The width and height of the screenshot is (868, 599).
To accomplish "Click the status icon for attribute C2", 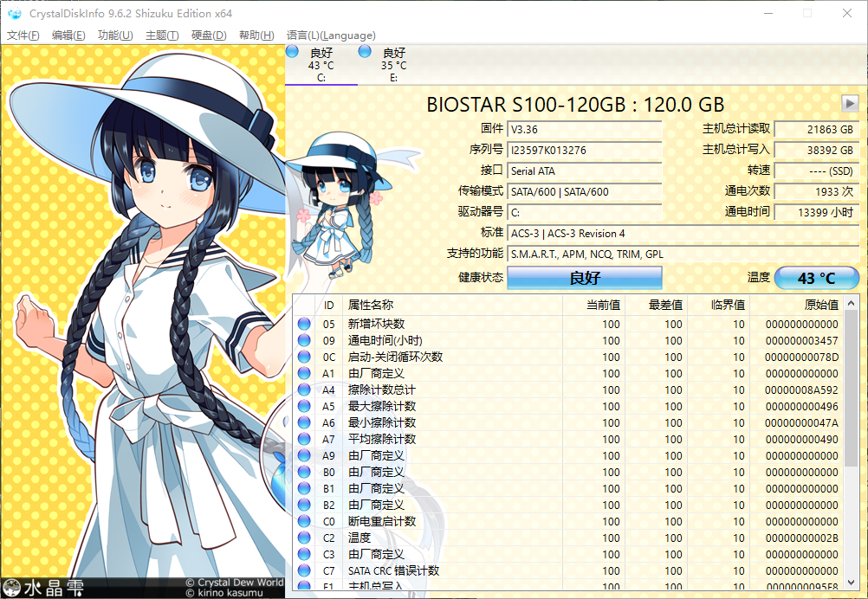I will click(304, 538).
